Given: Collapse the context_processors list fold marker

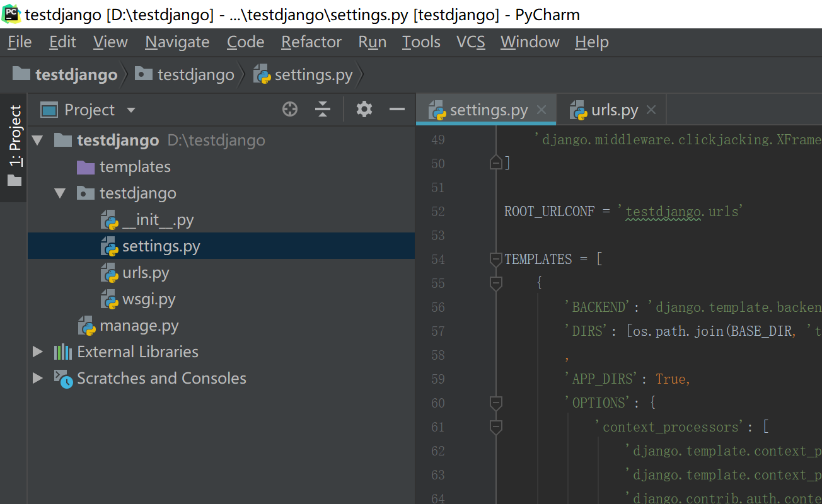Looking at the screenshot, I should pos(495,427).
